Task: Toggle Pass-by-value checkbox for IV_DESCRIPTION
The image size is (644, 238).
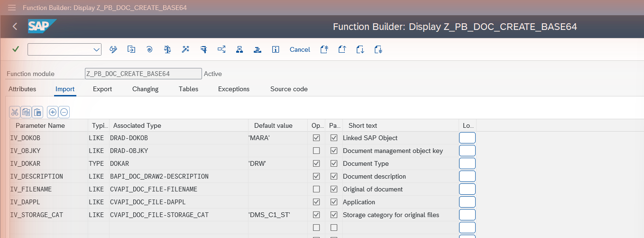Action: [x=334, y=176]
